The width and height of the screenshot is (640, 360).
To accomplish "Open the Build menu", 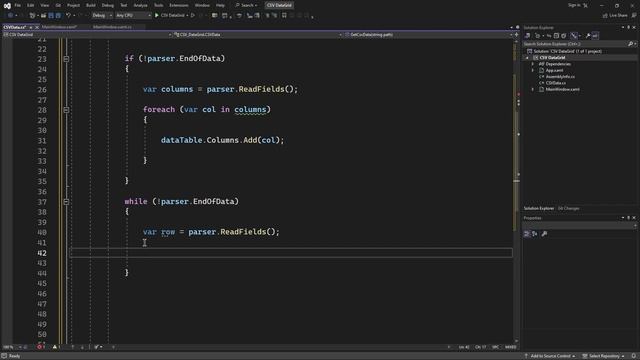I will [91, 5].
